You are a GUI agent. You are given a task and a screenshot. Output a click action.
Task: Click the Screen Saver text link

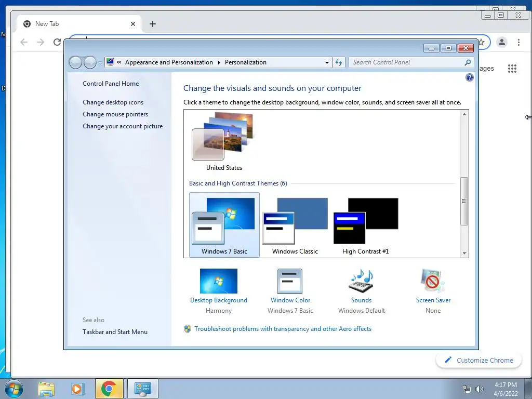(433, 300)
